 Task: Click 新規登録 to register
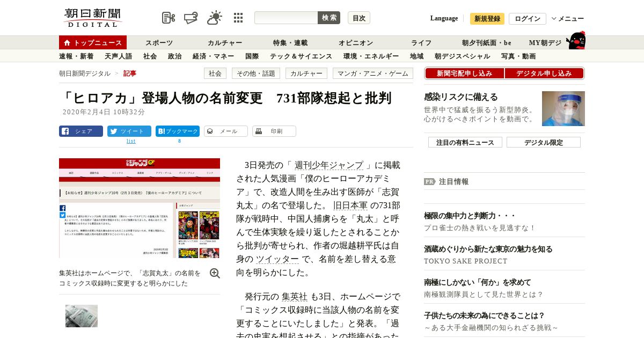pos(487,19)
